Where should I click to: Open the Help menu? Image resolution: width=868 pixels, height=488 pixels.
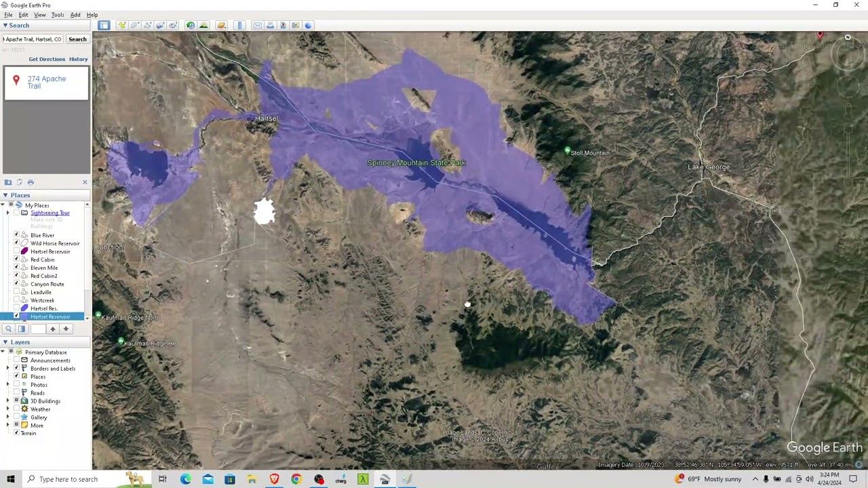pyautogui.click(x=92, y=15)
